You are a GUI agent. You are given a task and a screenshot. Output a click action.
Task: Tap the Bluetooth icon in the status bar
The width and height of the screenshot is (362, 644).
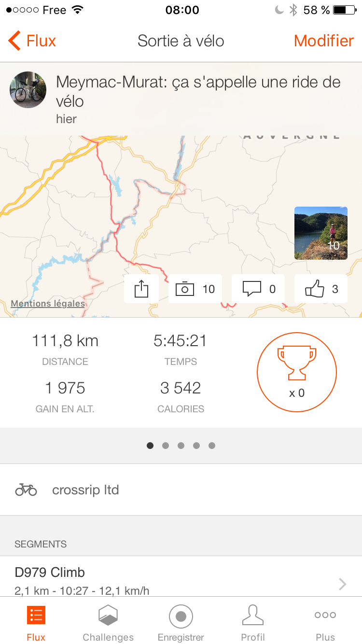[292, 10]
